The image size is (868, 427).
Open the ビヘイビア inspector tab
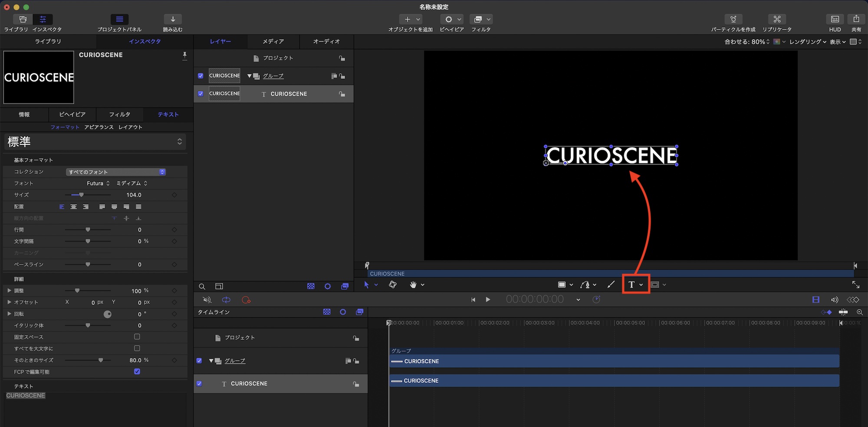tap(72, 114)
